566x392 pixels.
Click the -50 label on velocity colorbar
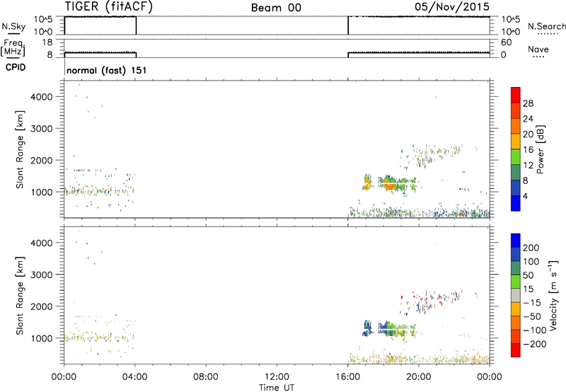click(x=532, y=316)
